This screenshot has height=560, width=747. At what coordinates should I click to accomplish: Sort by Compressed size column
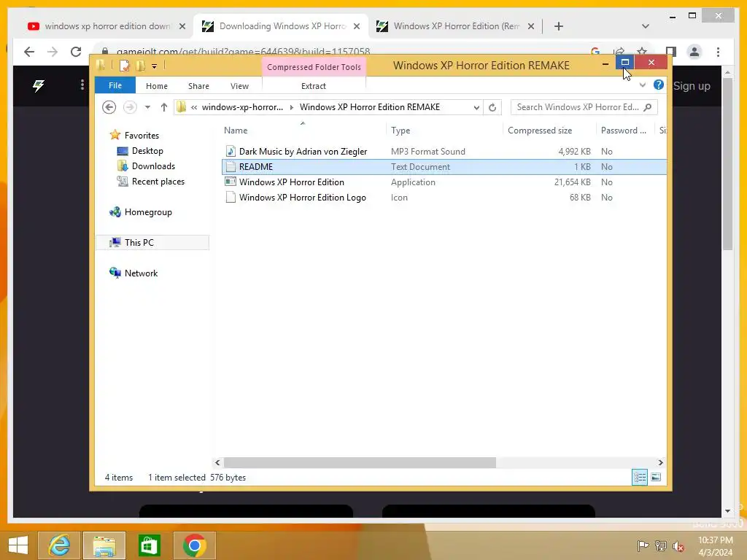coord(539,131)
